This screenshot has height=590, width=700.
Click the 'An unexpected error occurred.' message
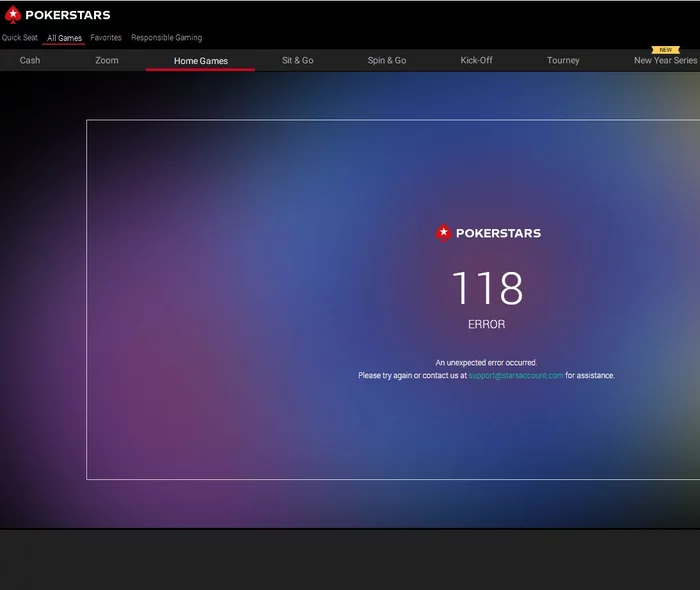(486, 362)
